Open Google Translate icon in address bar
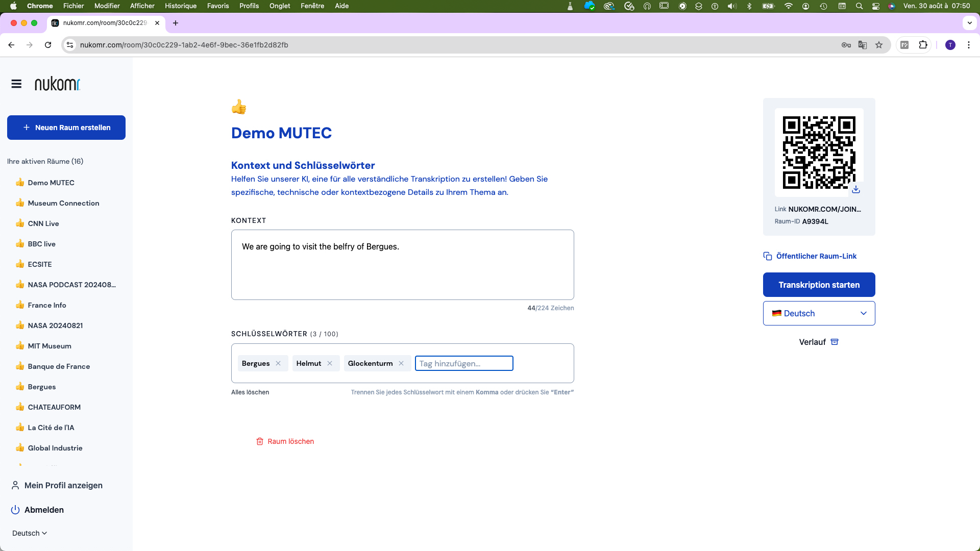Image resolution: width=980 pixels, height=551 pixels. [863, 45]
